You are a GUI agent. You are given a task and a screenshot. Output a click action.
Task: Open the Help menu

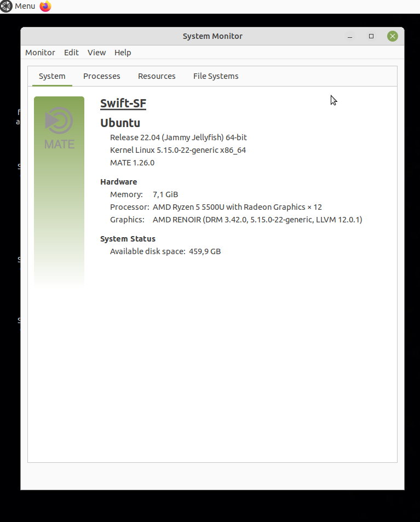point(123,53)
